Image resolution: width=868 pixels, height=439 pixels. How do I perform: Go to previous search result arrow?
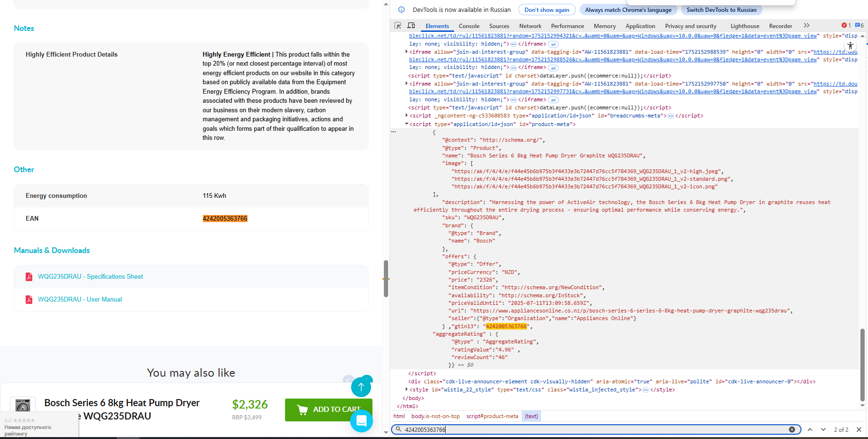(810, 429)
